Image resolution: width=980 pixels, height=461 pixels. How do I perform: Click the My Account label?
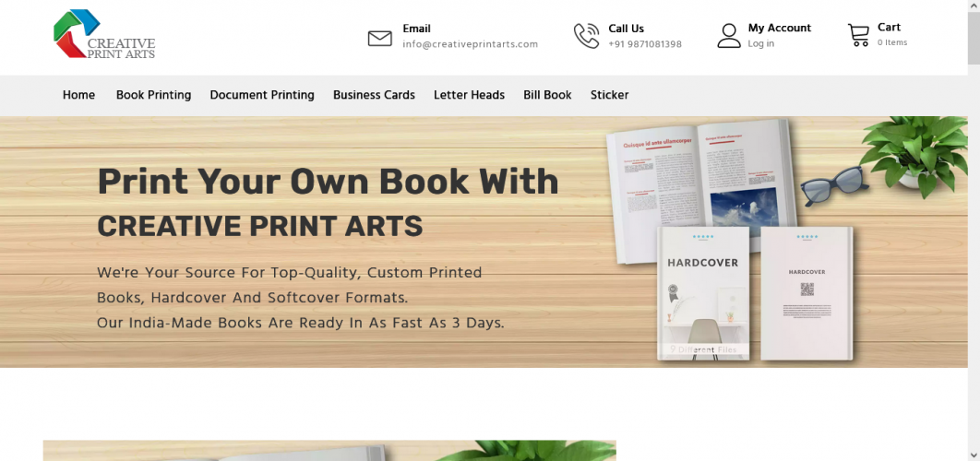(x=780, y=28)
